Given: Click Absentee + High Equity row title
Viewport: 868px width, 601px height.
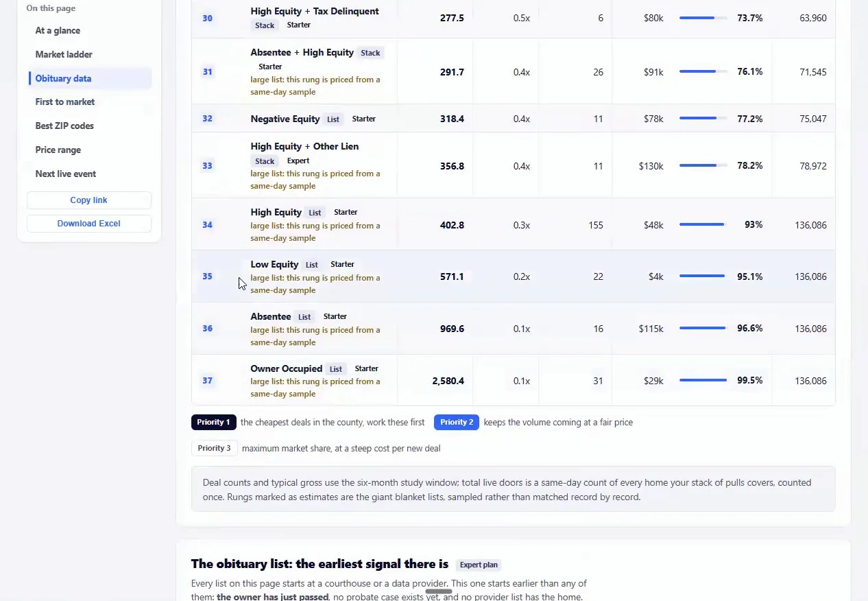Looking at the screenshot, I should tap(302, 53).
